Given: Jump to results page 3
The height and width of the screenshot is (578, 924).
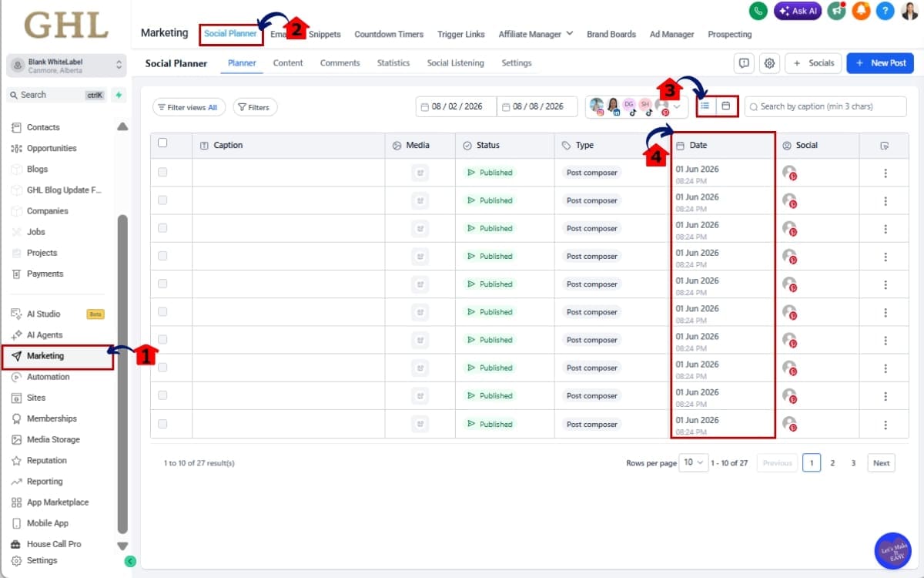Looking at the screenshot, I should (853, 463).
